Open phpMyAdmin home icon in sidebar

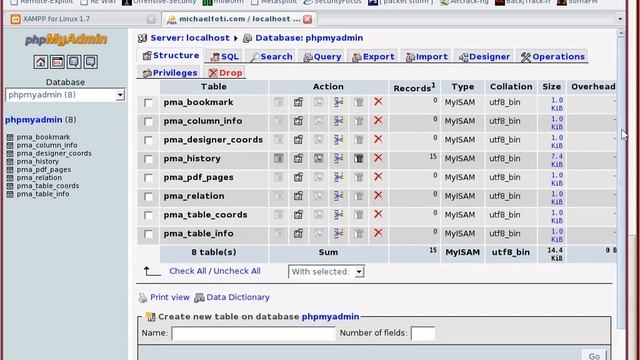tap(40, 62)
